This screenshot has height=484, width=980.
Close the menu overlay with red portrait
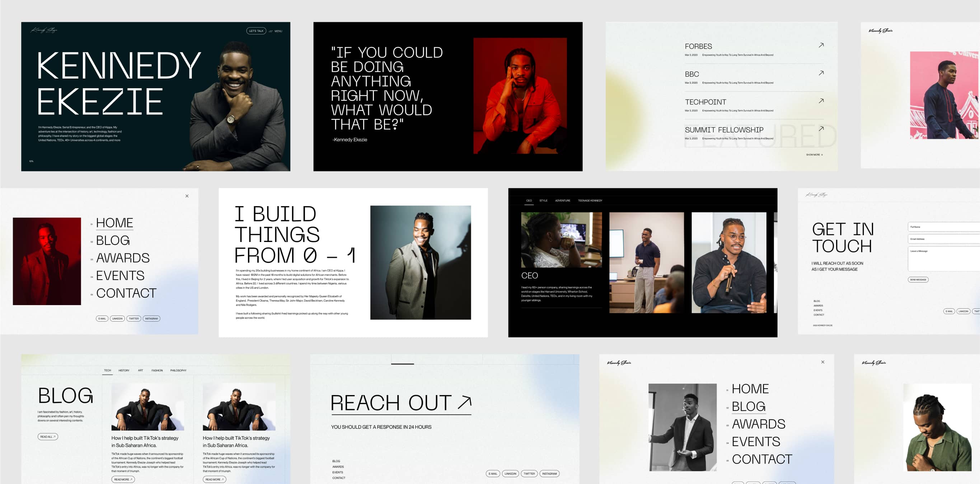click(x=187, y=196)
